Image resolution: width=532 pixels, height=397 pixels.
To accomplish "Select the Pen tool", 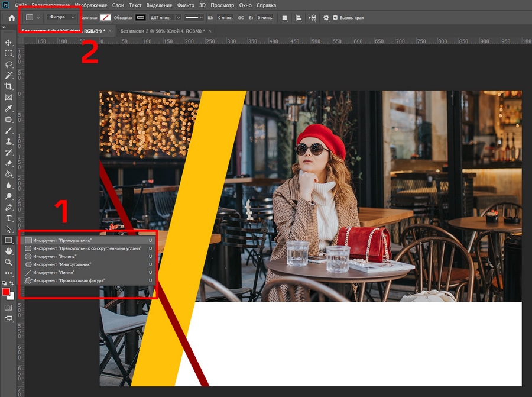I will 8,208.
